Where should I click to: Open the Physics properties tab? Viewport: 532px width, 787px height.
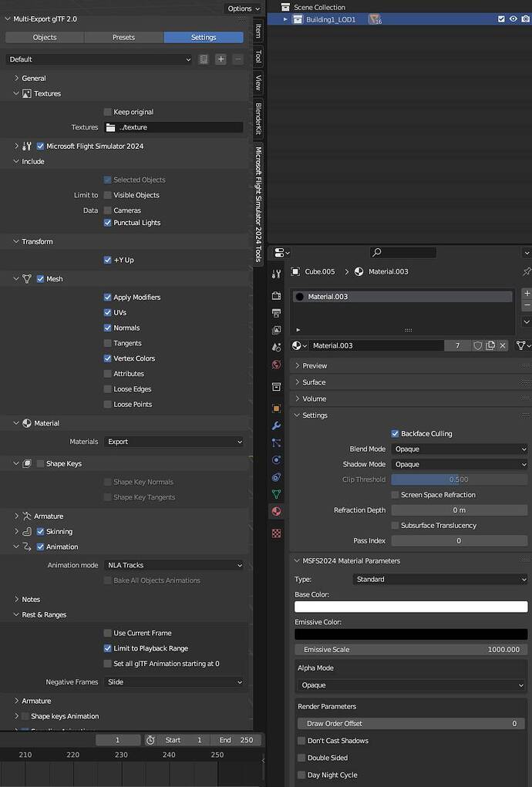tap(276, 459)
